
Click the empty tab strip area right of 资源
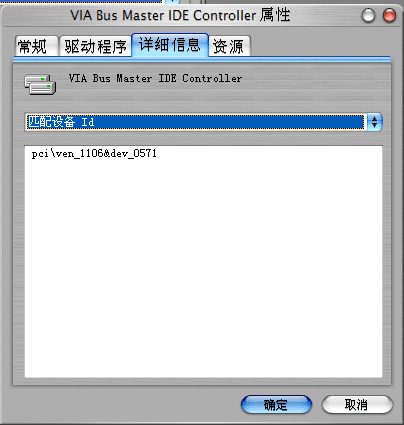(320, 46)
